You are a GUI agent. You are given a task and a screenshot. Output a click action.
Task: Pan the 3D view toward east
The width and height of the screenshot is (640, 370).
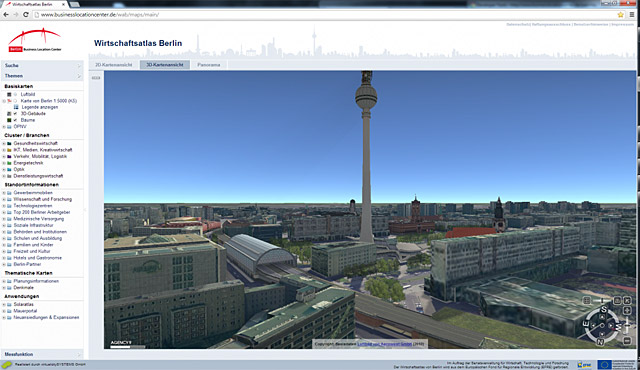coord(593,326)
